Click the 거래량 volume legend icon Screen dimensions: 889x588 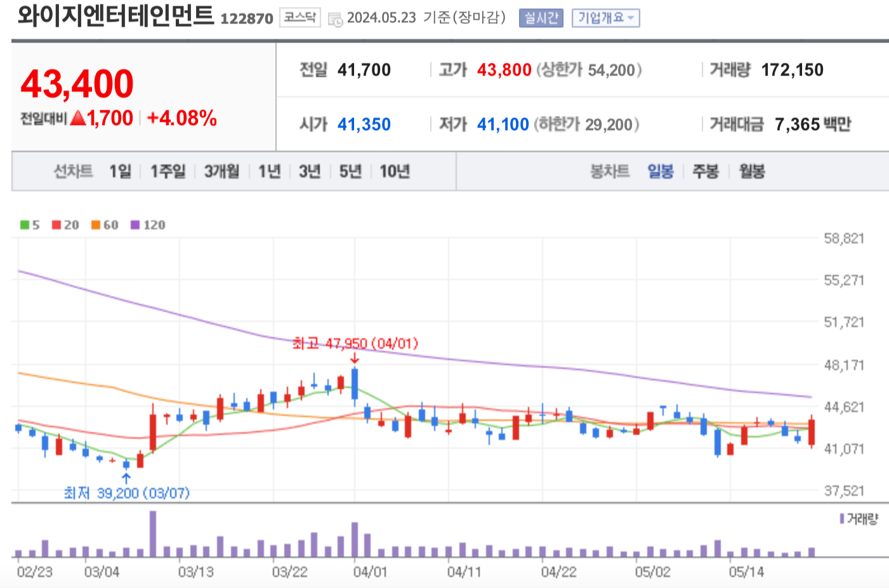point(842,519)
